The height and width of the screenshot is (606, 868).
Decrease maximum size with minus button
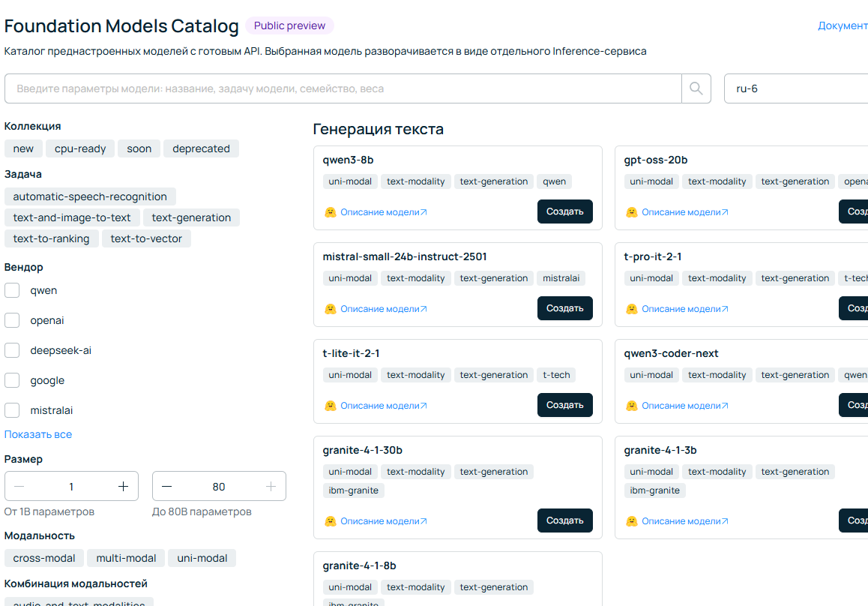coord(166,486)
